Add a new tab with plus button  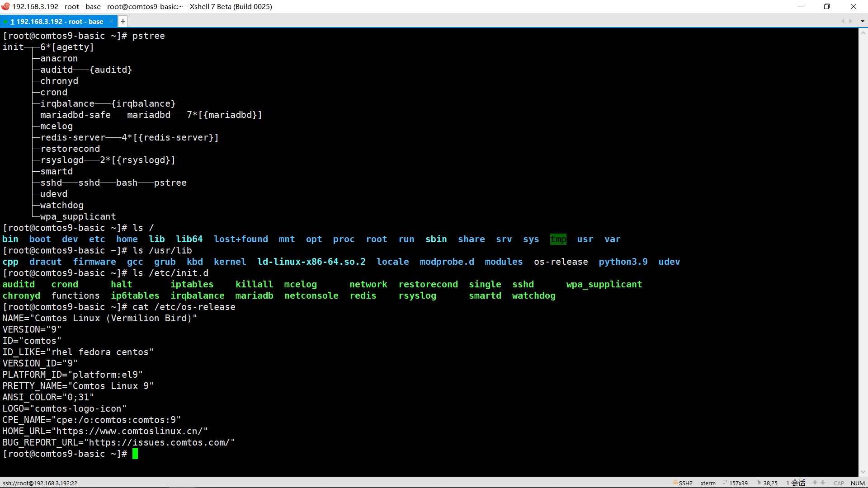[123, 21]
